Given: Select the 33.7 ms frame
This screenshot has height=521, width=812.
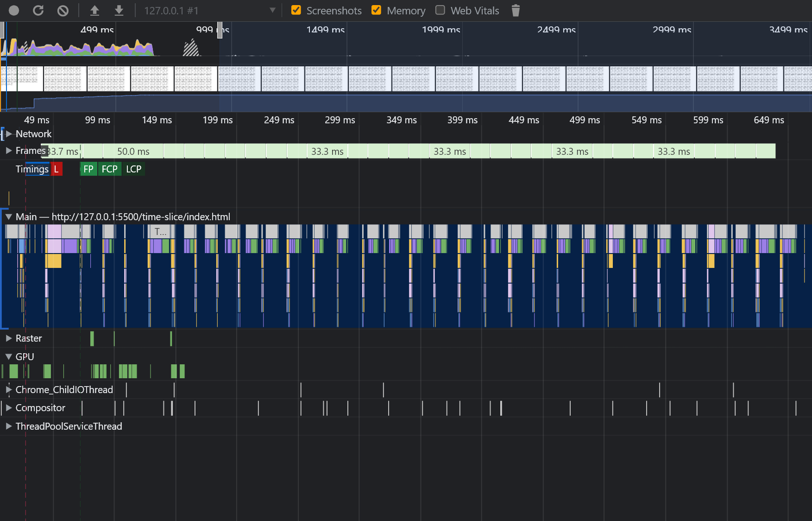Looking at the screenshot, I should click(63, 152).
